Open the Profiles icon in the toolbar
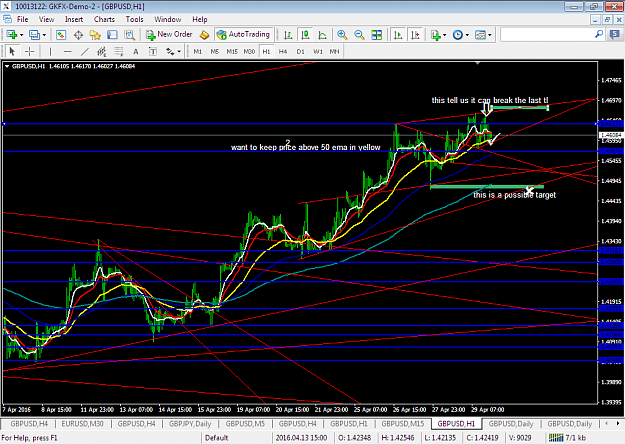The width and height of the screenshot is (625, 444). click(34, 35)
